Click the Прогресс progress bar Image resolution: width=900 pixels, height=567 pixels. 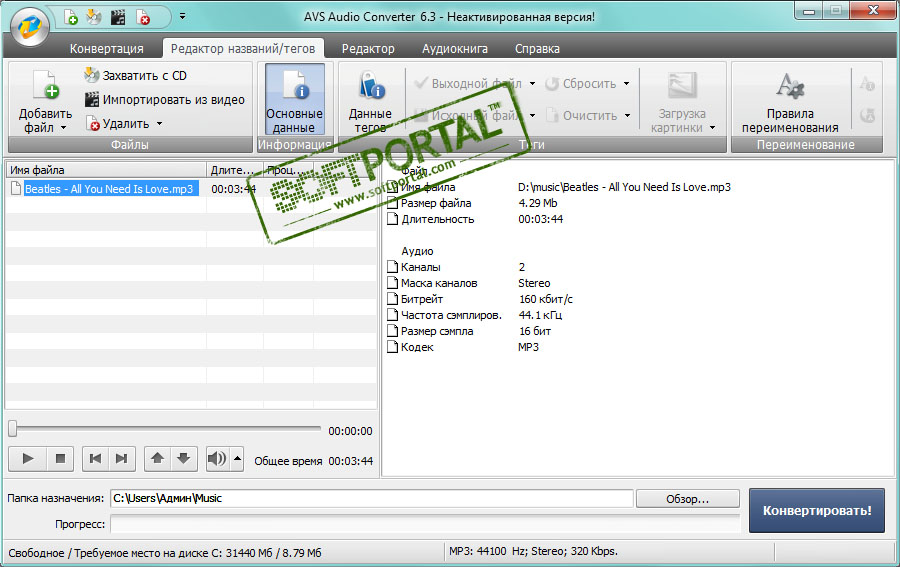(425, 523)
